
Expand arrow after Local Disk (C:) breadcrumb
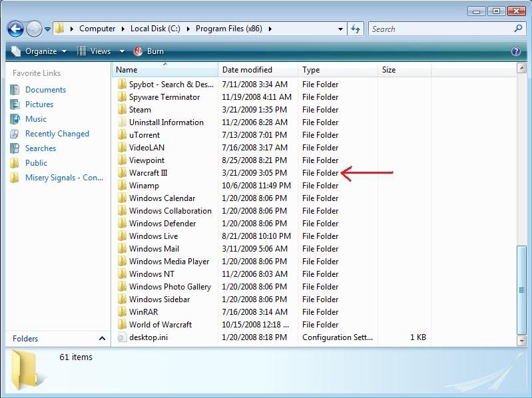[188, 29]
